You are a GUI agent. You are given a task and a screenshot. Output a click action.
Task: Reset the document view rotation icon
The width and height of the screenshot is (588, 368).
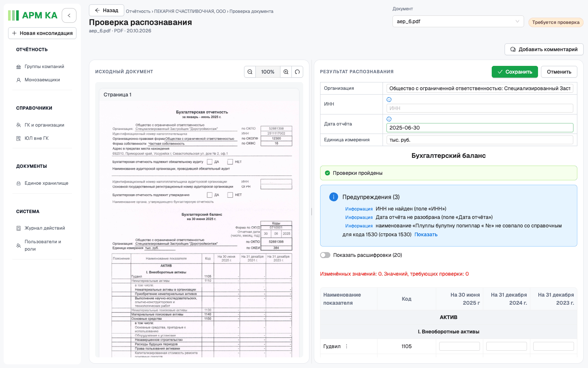(x=297, y=72)
